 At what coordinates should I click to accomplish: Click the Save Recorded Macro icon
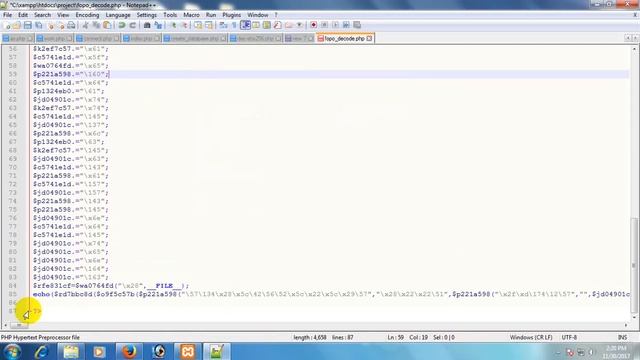[357, 25]
